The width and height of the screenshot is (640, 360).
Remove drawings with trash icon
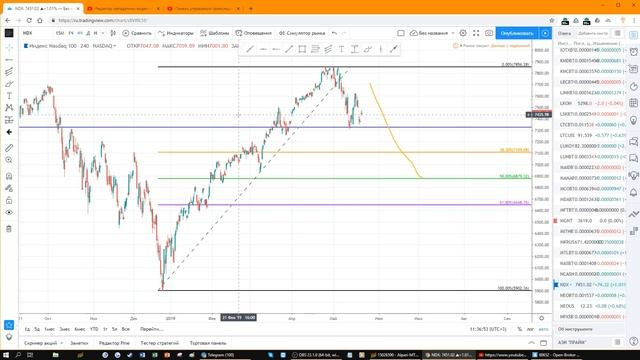9,229
